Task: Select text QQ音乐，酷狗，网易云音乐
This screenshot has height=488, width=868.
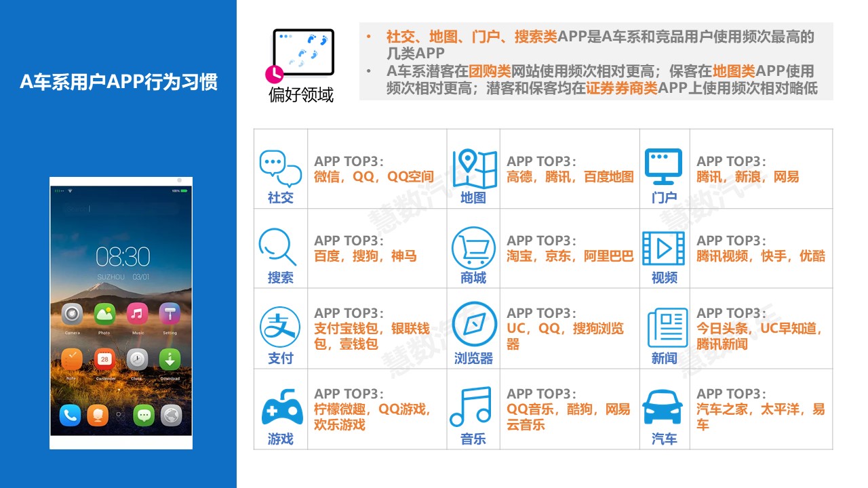Action: click(x=568, y=417)
